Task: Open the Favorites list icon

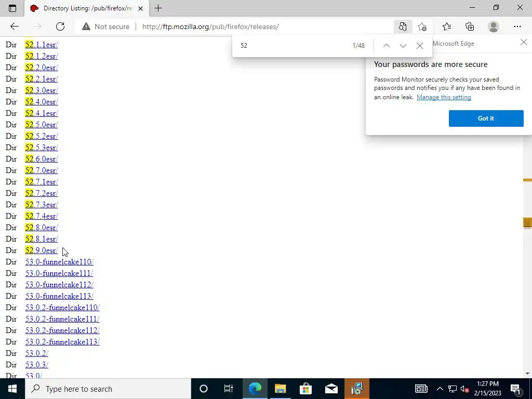Action: 447,26
